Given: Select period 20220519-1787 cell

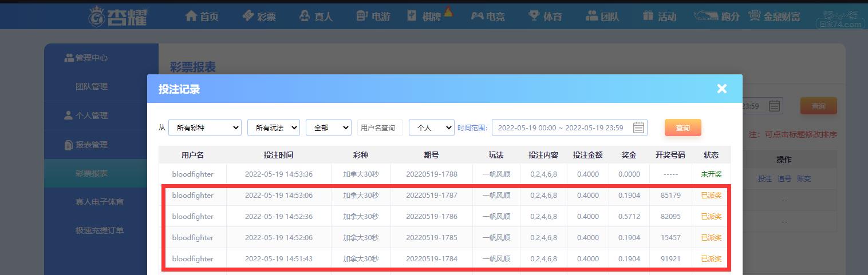Looking at the screenshot, I should click(432, 195).
